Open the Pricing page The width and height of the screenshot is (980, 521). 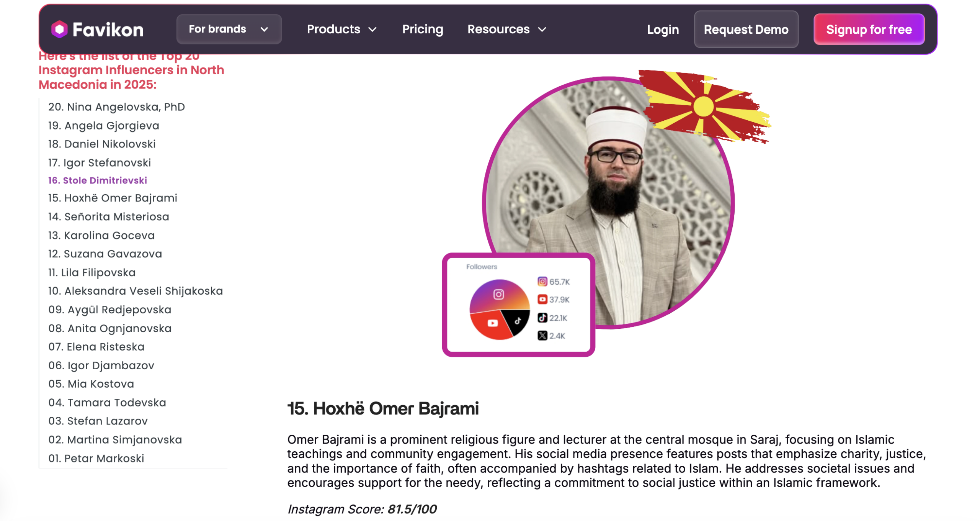422,29
